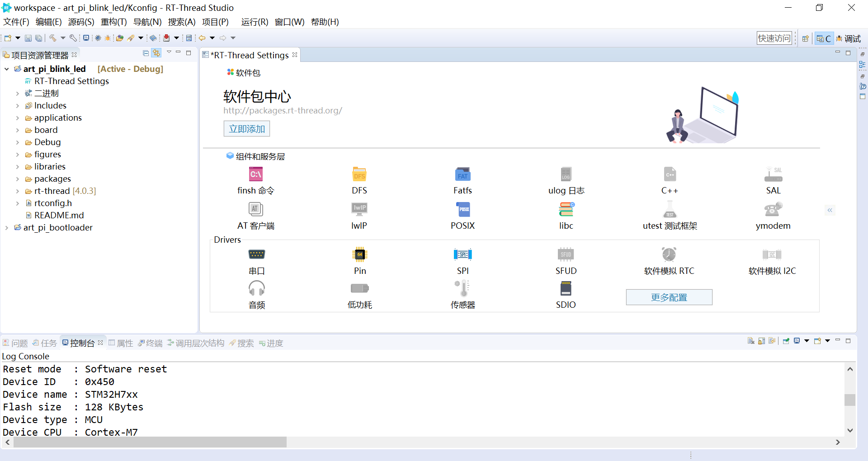Collapse the art_pi_blink_led project

[x=7, y=69]
